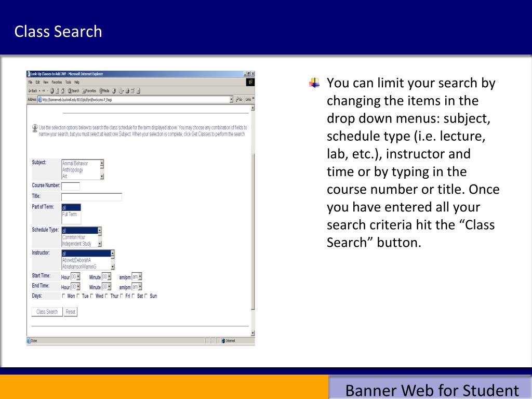Click the page vertical scrollbar down arrow

click(252, 333)
